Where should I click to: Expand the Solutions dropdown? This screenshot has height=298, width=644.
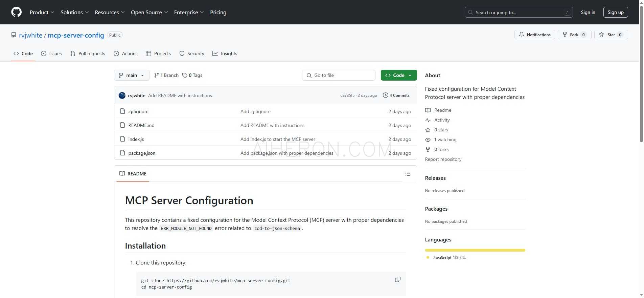[x=74, y=12]
